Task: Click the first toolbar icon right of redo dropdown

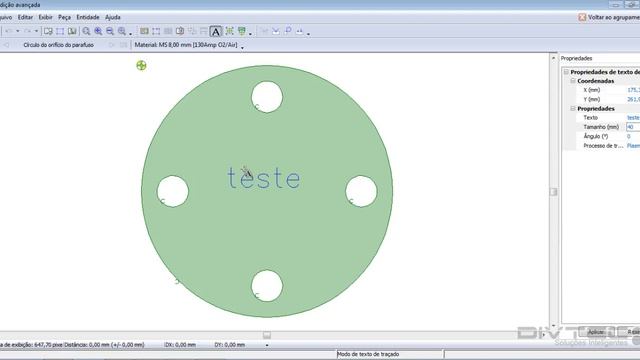Action: pyautogui.click(x=48, y=31)
